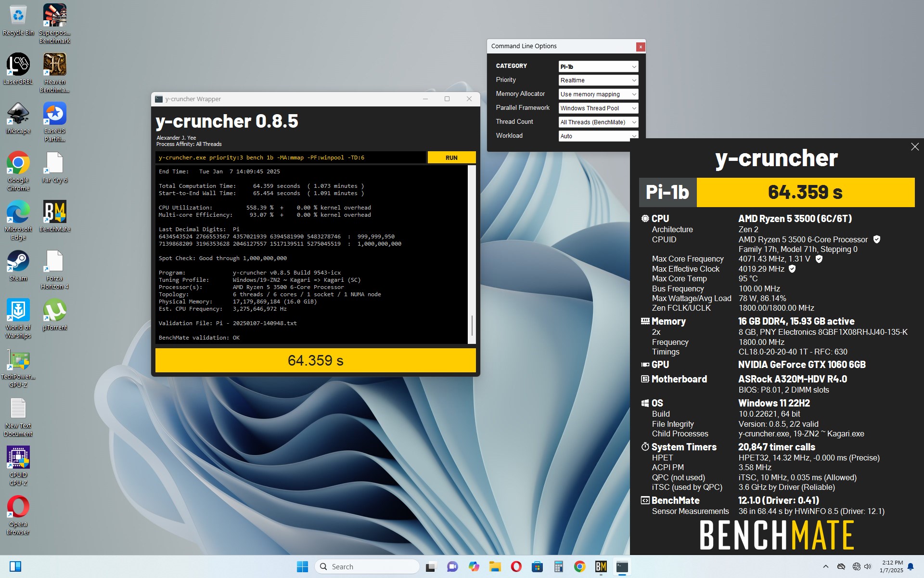Open the Recycle Bin desktop icon
This screenshot has width=924, height=578.
pyautogui.click(x=18, y=20)
